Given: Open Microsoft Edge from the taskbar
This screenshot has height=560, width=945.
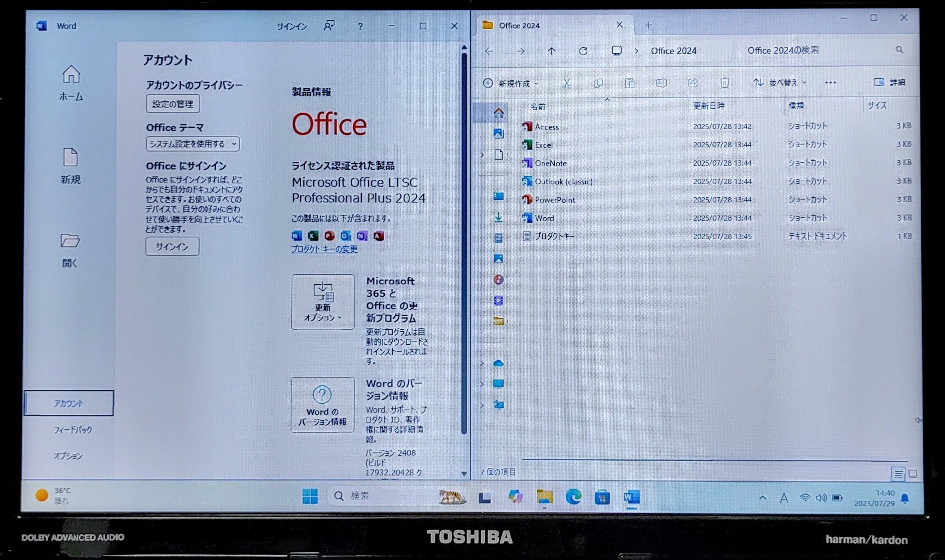Looking at the screenshot, I should 574,497.
